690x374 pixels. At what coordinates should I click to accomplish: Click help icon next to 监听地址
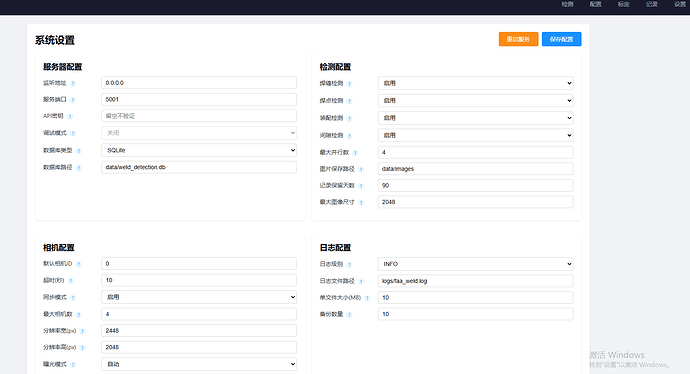pyautogui.click(x=73, y=83)
